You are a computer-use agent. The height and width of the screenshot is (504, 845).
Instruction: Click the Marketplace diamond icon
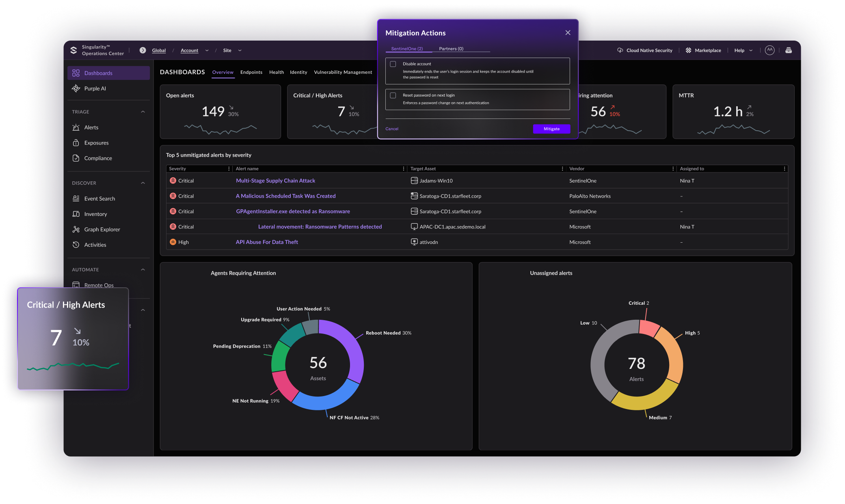[688, 50]
